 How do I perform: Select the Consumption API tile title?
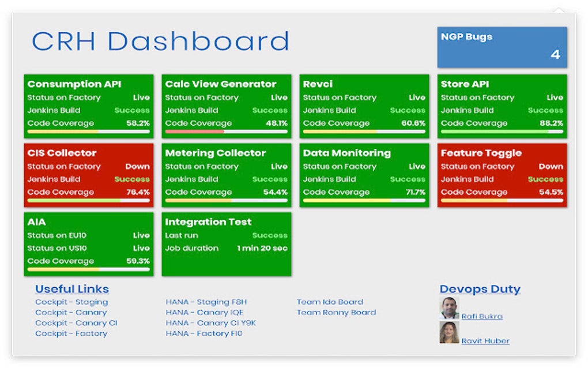pos(74,84)
